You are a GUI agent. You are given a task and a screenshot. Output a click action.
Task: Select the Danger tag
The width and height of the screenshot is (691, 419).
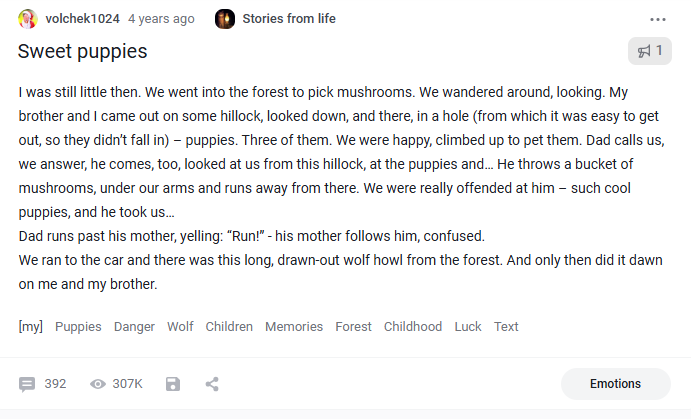134,326
